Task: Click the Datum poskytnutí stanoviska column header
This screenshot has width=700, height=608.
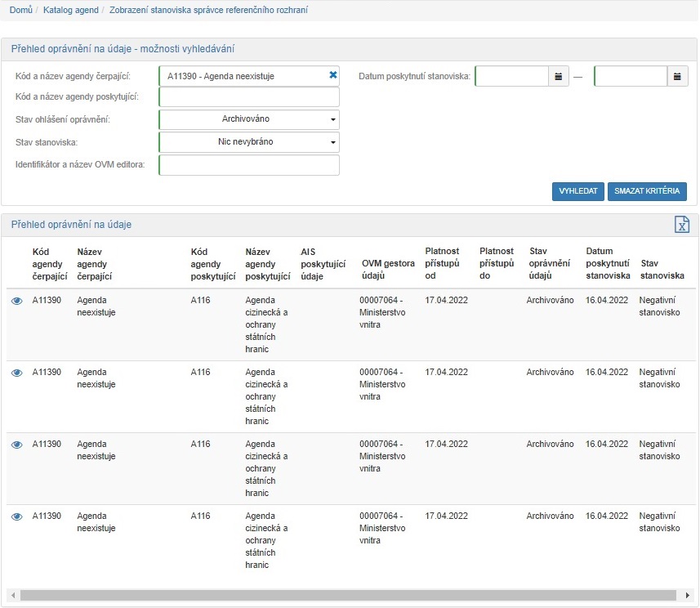Action: pyautogui.click(x=607, y=263)
